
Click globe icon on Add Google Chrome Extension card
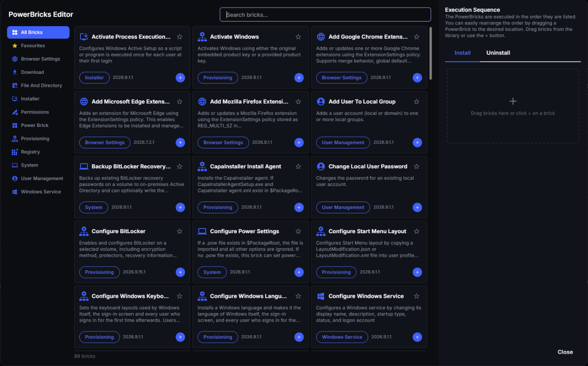321,37
